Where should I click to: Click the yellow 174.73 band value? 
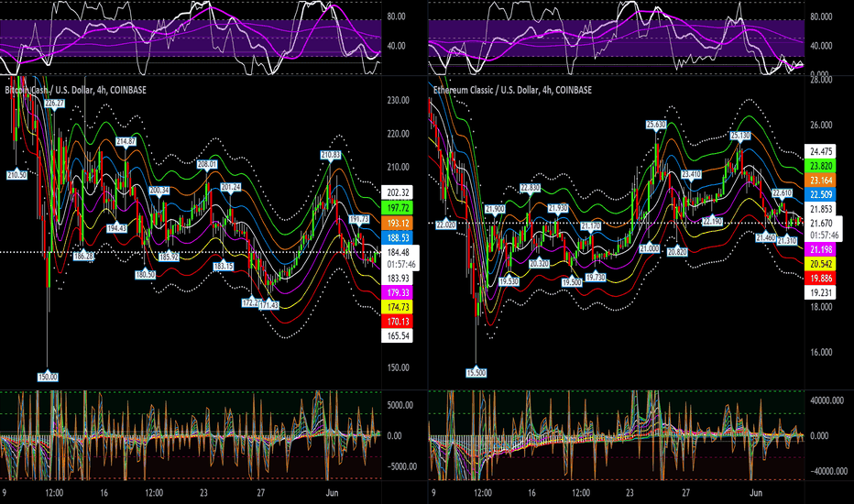coord(398,307)
